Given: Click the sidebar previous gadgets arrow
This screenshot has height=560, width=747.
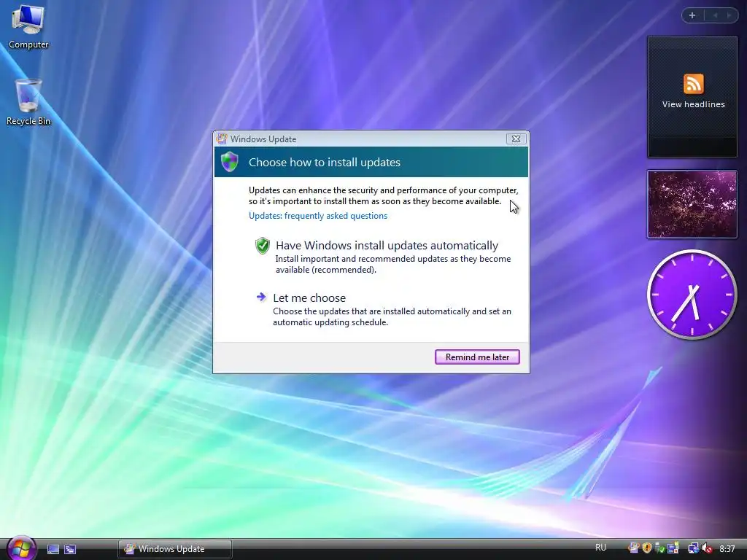Looking at the screenshot, I should point(715,15).
